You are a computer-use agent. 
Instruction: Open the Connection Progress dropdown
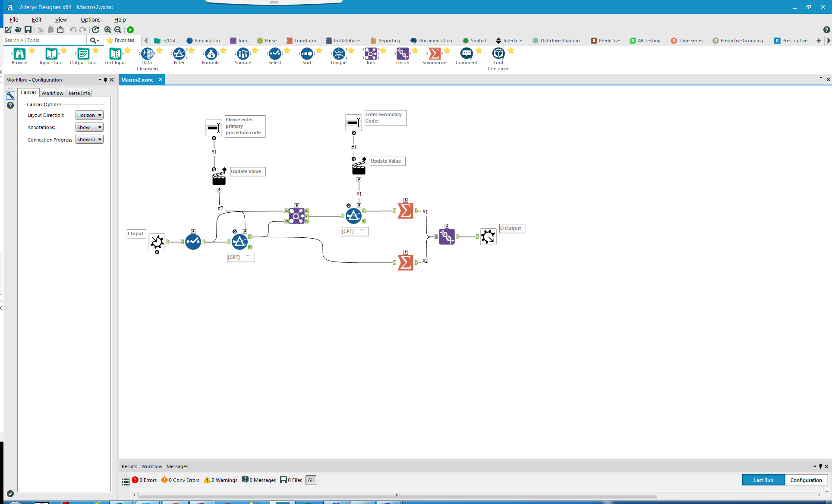tap(89, 139)
